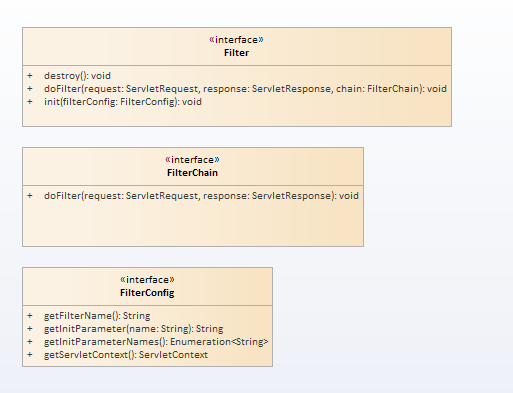Select the FilterChain interface name
513x393 pixels.
click(x=192, y=173)
